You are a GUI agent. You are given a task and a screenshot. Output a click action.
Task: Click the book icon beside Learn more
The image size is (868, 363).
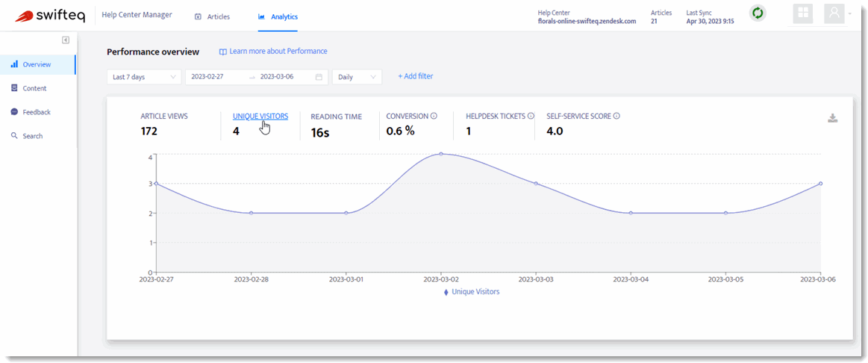coord(223,52)
